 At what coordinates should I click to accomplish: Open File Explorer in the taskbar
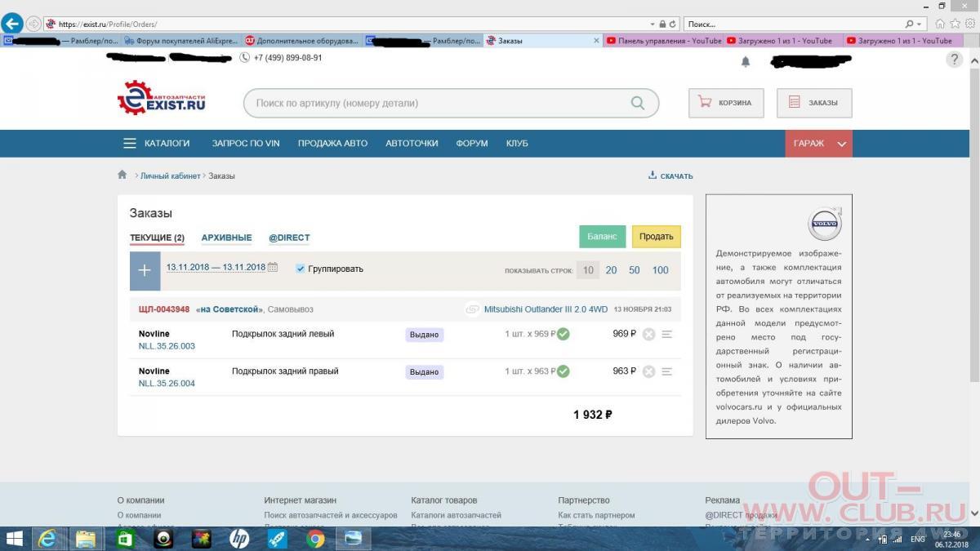[86, 539]
